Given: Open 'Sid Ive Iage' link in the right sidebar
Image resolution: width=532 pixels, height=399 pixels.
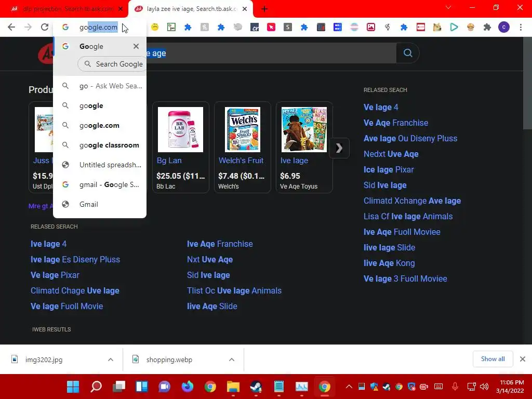Looking at the screenshot, I should [x=385, y=185].
